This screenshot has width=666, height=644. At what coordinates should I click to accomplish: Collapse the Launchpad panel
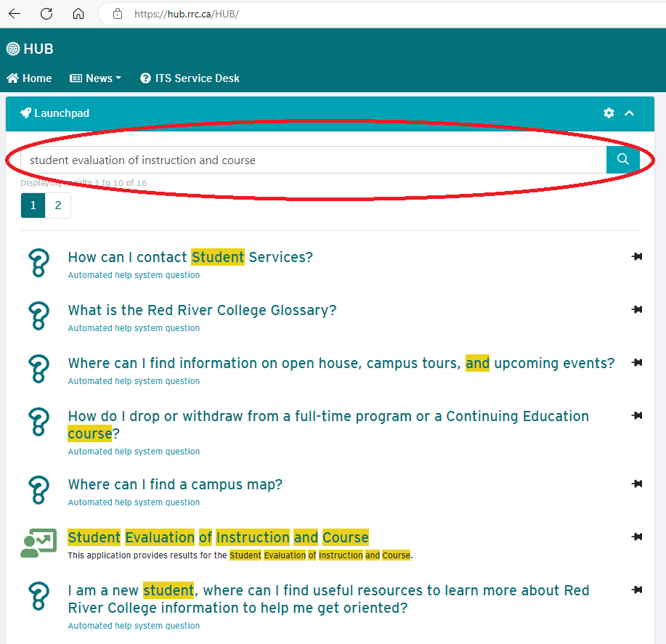pyautogui.click(x=630, y=113)
